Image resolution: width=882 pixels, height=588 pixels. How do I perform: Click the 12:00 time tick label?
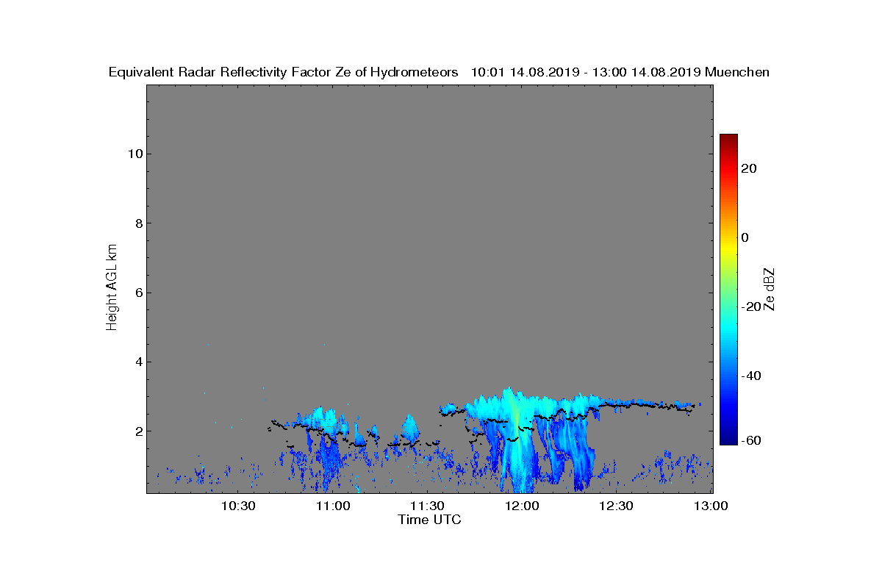pyautogui.click(x=523, y=506)
